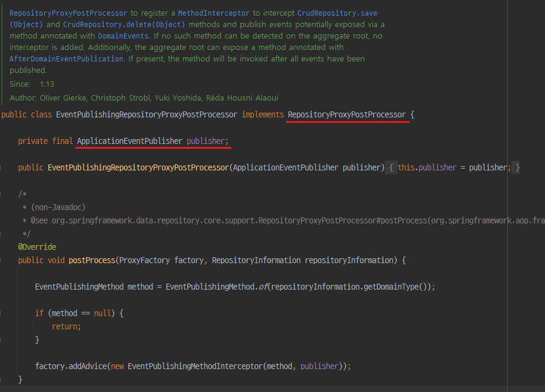Click the final keyword
The width and height of the screenshot is (545, 392).
coord(63,141)
